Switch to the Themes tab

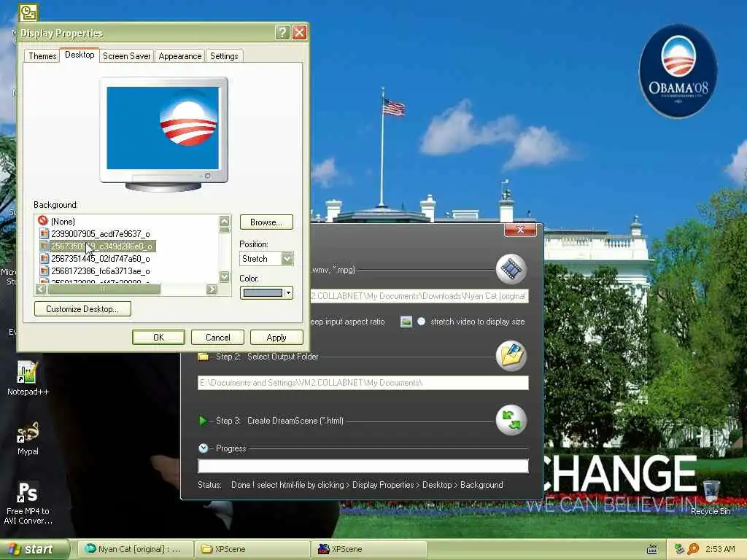42,56
